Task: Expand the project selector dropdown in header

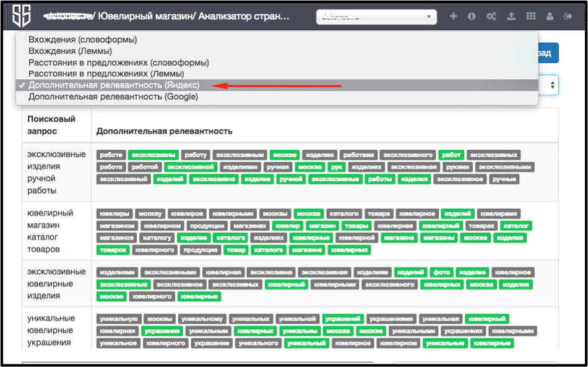Action: [x=376, y=17]
